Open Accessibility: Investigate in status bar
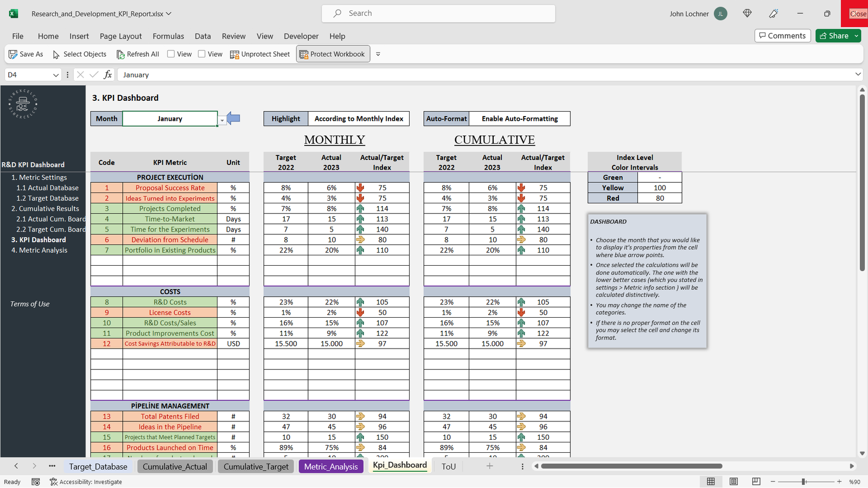This screenshot has height=488, width=868. [x=86, y=481]
